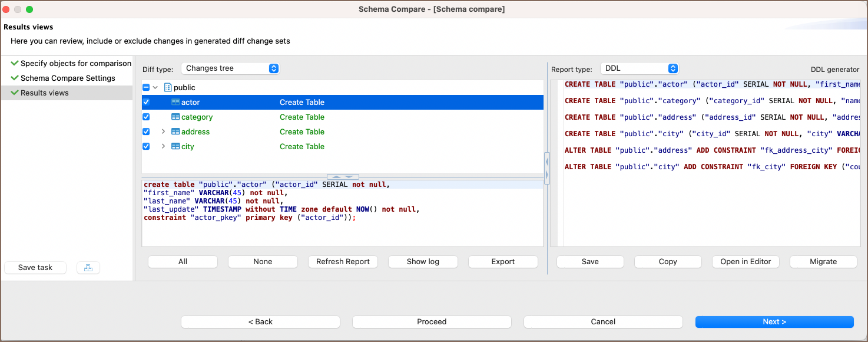Image resolution: width=868 pixels, height=342 pixels.
Task: Click the icon button beside Save task
Action: pyautogui.click(x=88, y=268)
